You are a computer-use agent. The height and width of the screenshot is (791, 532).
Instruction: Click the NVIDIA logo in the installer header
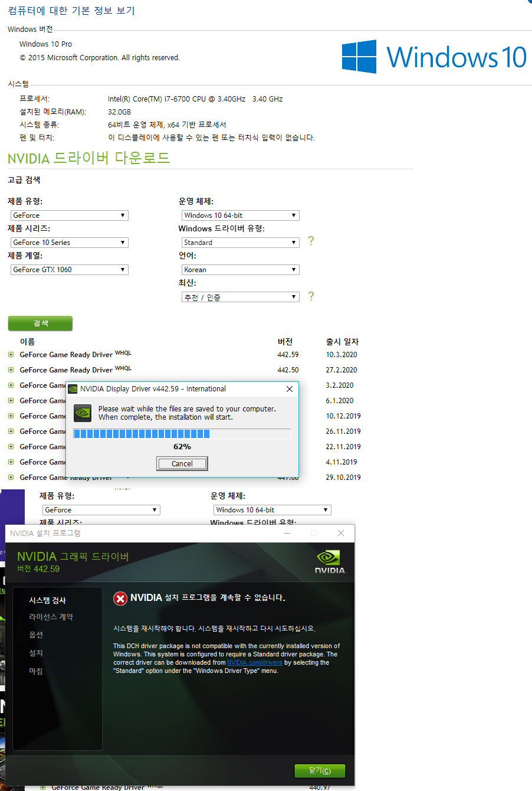coord(328,560)
